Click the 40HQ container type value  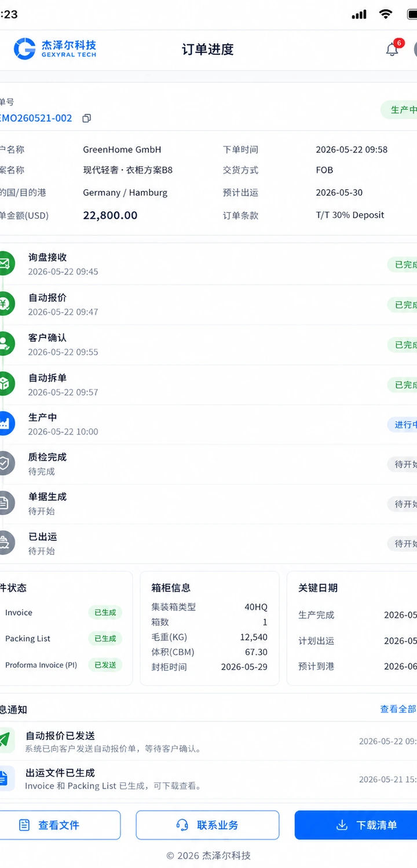[256, 607]
